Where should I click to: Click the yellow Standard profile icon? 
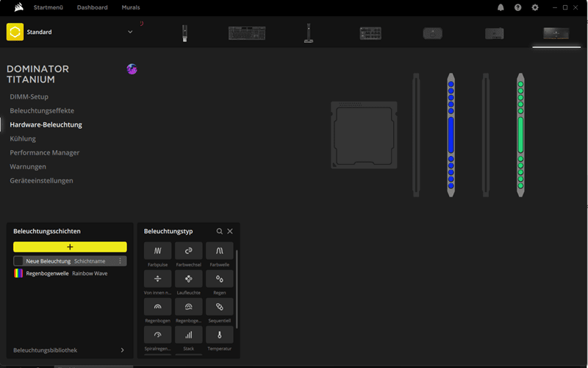pos(15,32)
